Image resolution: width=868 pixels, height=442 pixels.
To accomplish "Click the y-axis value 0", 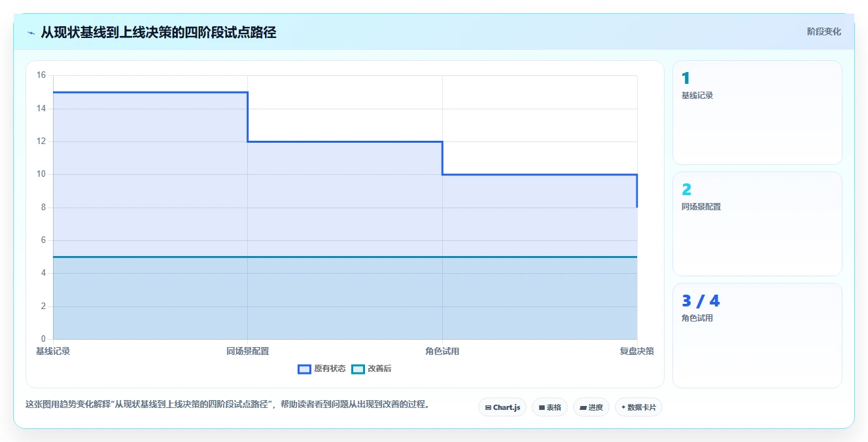I will [x=43, y=339].
